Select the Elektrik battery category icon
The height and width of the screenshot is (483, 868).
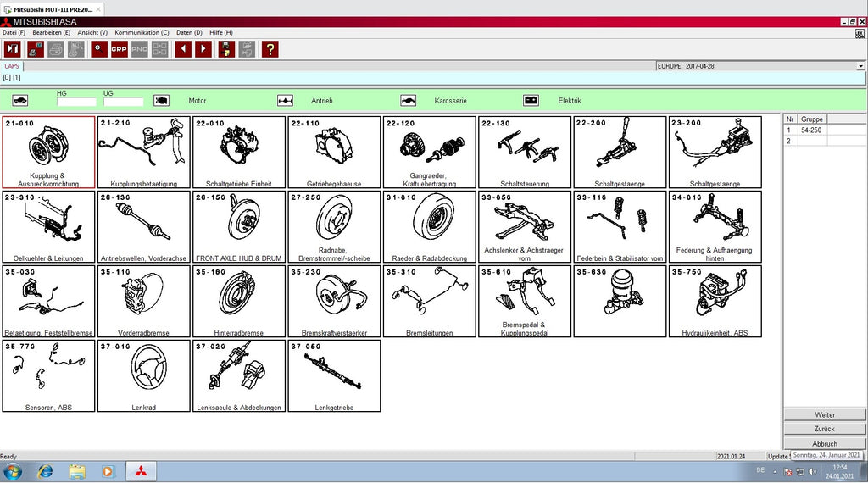(x=531, y=100)
